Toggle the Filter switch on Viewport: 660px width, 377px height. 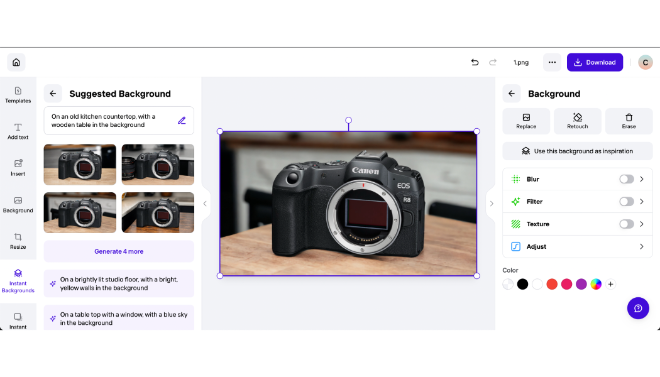[x=626, y=202]
